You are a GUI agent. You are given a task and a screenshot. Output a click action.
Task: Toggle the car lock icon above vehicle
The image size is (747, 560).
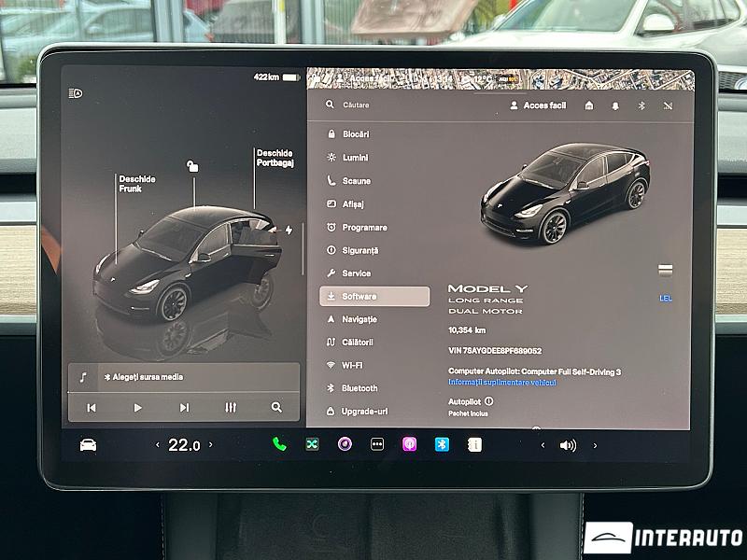(192, 167)
